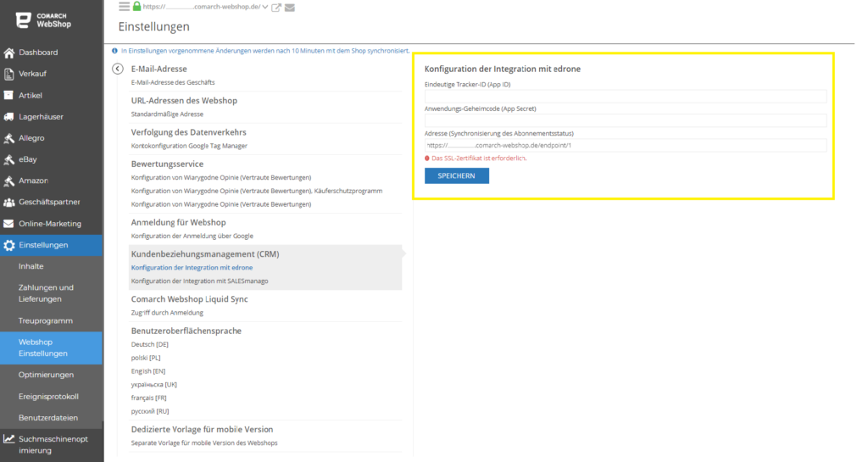
Task: Click the Amazon gavel icon
Action: click(8, 181)
